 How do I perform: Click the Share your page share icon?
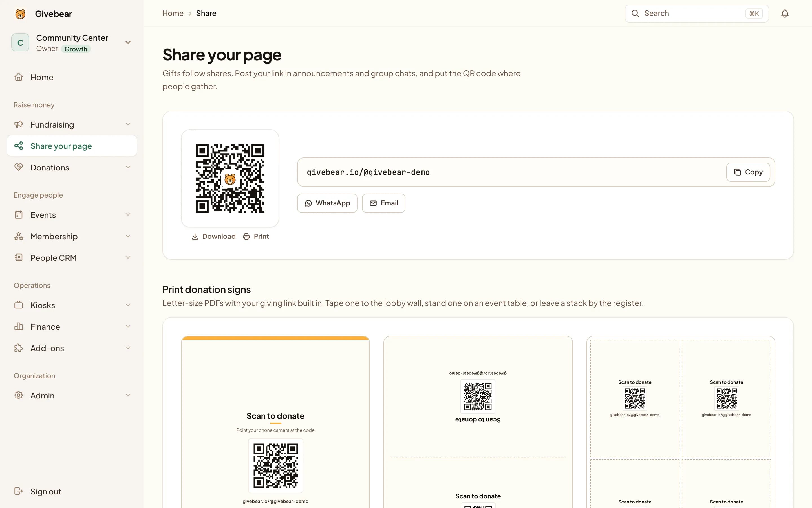[19, 146]
